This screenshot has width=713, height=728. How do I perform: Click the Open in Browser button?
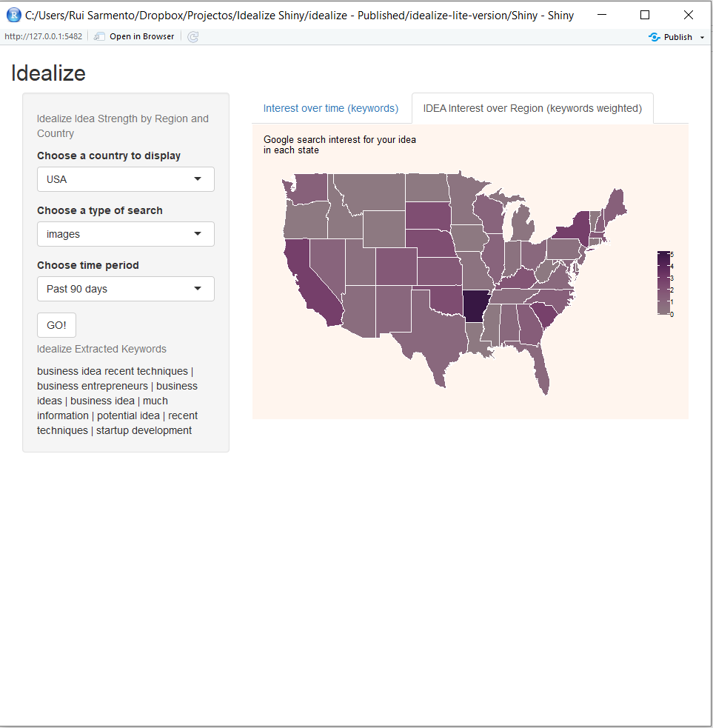pyautogui.click(x=135, y=36)
